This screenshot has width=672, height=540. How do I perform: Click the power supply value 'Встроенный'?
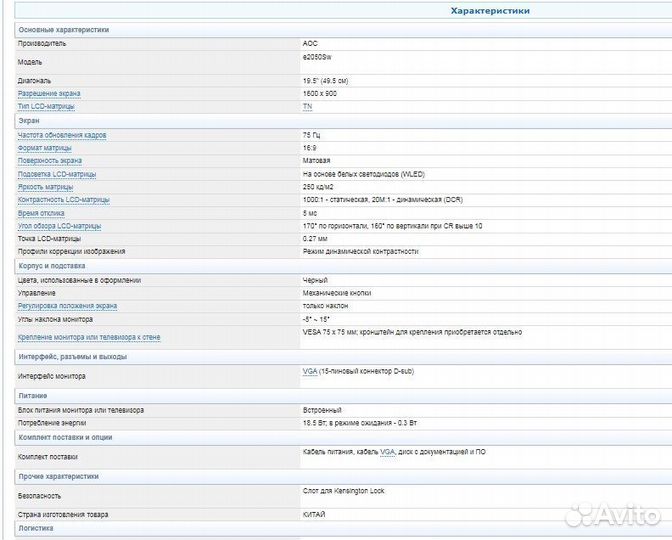click(322, 410)
